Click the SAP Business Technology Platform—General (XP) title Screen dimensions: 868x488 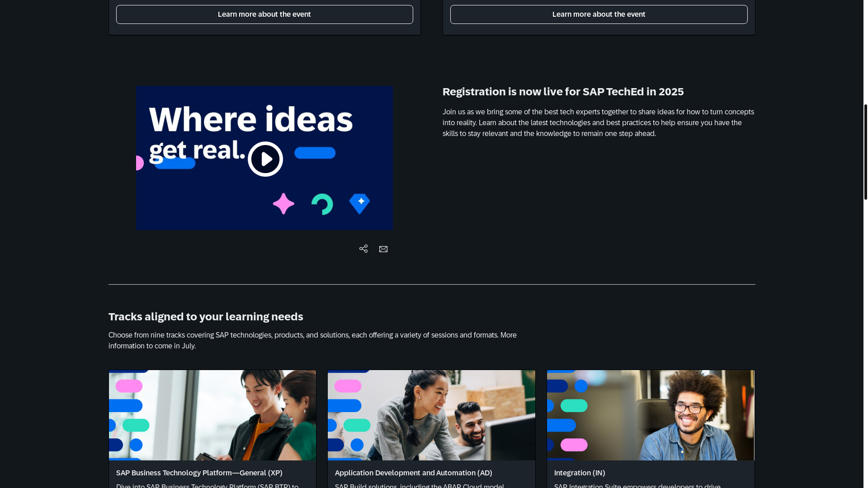(x=199, y=473)
